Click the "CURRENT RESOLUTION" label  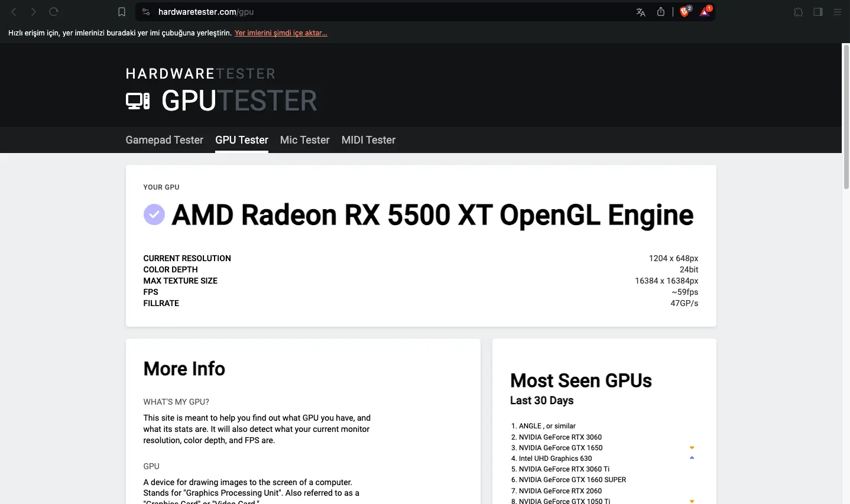pos(187,258)
